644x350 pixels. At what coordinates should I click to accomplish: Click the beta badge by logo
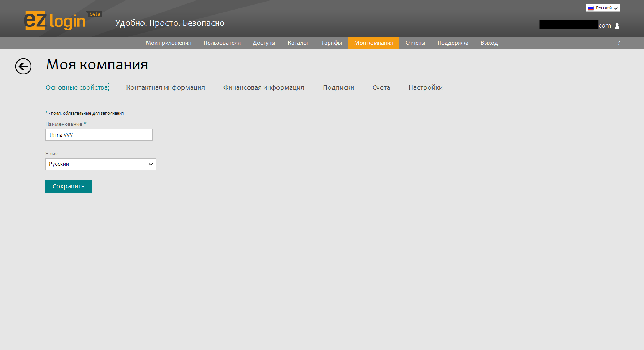click(x=94, y=14)
